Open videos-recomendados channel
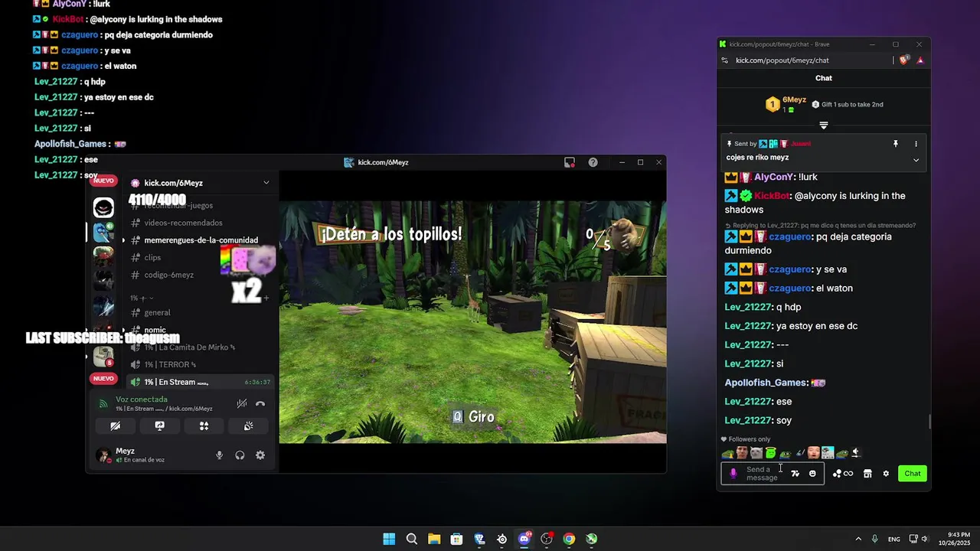This screenshot has width=980, height=551. 183,223
